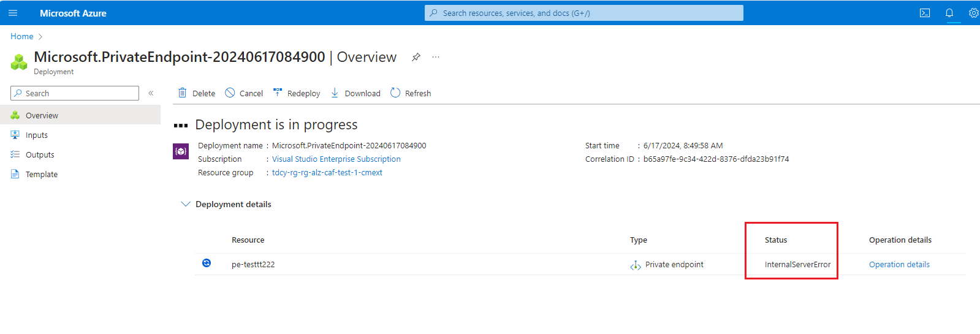Focus the left menu Search field
This screenshot has height=334, width=980.
click(75, 93)
